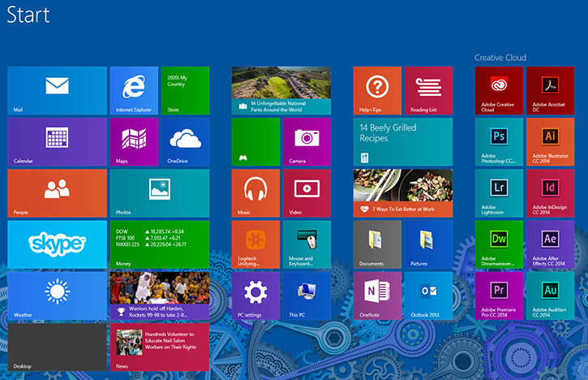Open the Music headphones tile
This screenshot has height=380, width=588.
(x=255, y=193)
